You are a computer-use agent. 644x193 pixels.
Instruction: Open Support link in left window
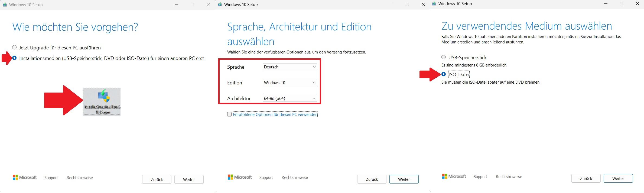(x=51, y=178)
